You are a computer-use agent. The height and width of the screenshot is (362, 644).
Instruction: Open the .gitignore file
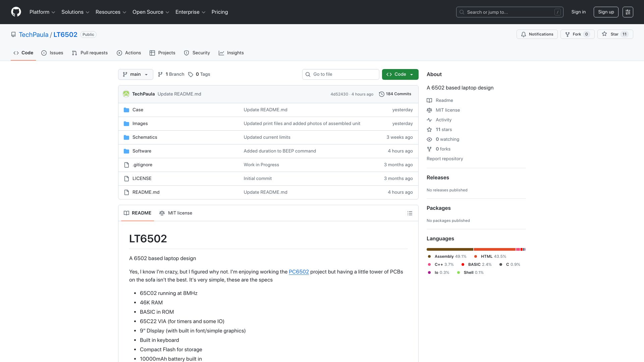142,165
